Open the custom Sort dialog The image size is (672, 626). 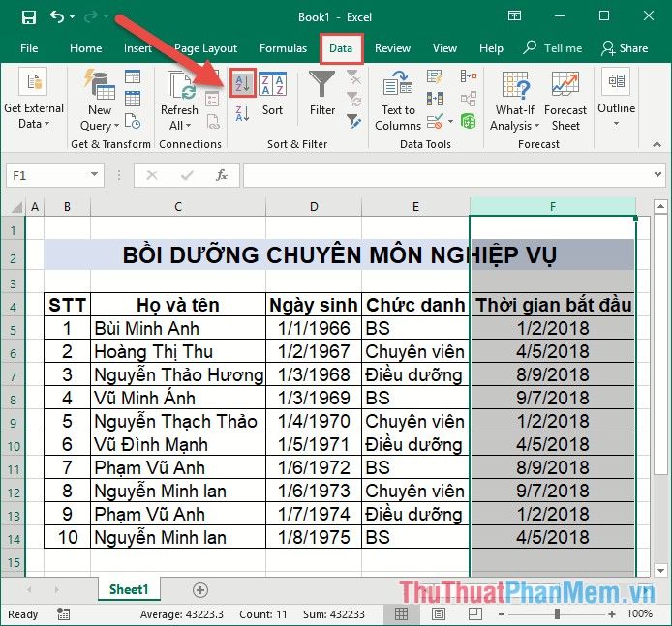coord(272,93)
